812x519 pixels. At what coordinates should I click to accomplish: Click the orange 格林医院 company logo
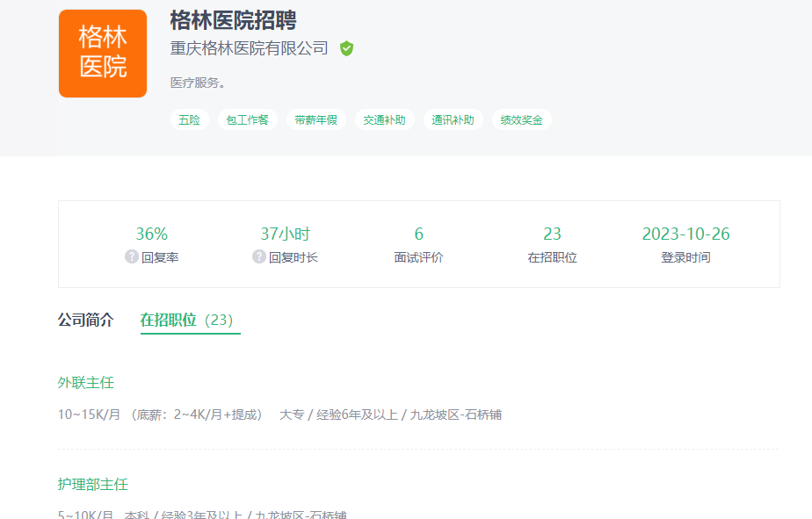tap(103, 54)
